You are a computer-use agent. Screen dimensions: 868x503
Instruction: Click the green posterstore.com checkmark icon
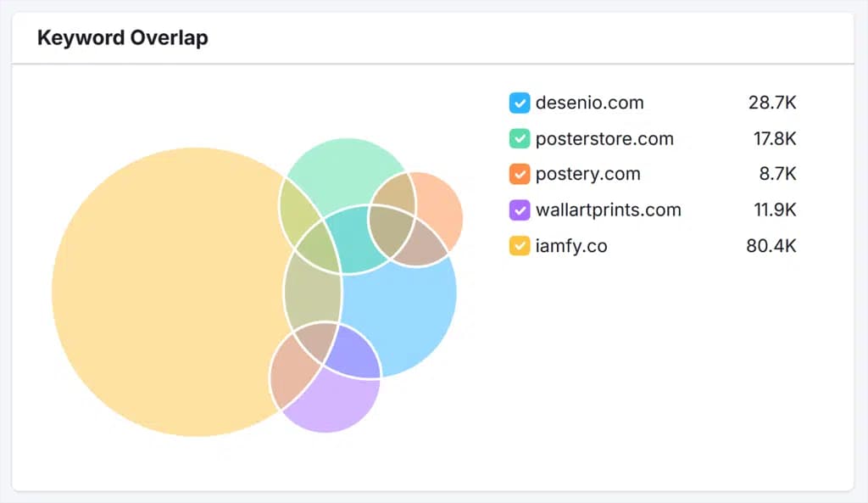click(519, 138)
